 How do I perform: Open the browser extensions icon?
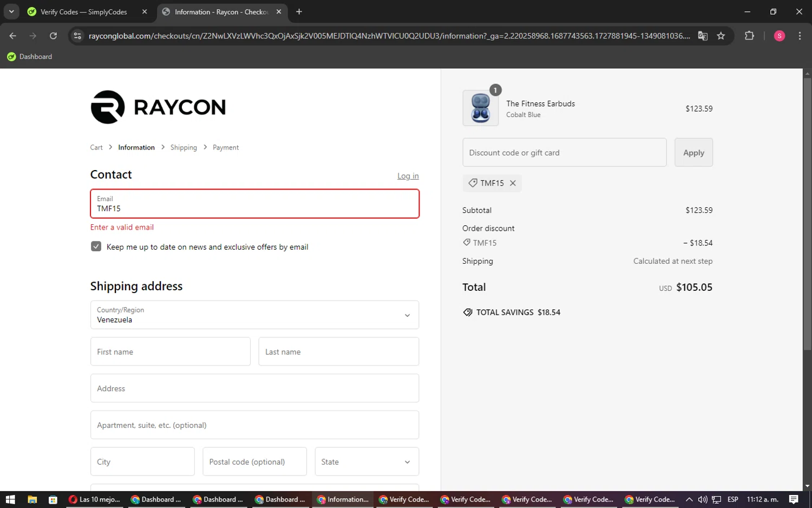(749, 36)
